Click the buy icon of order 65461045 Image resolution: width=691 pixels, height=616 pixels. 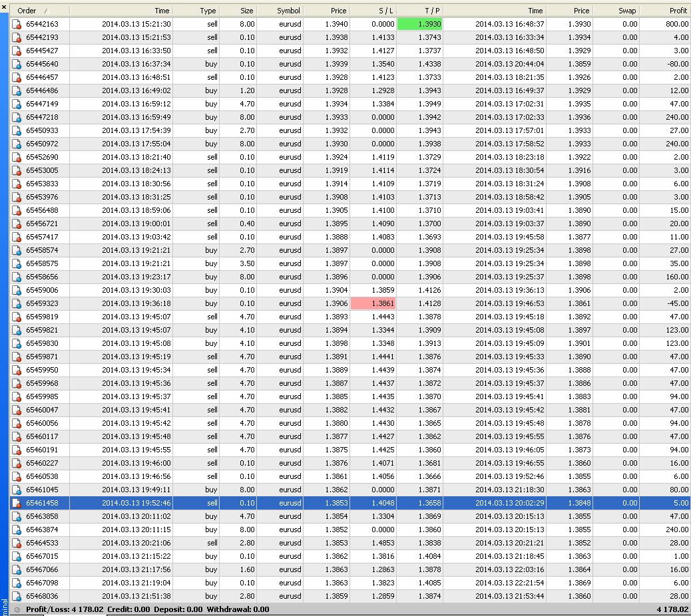coord(16,490)
